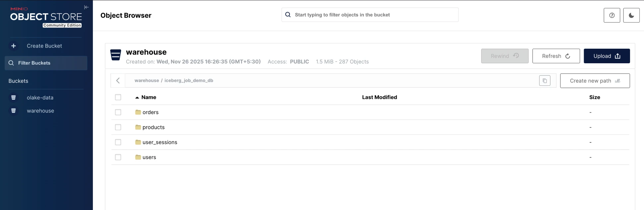Click the olake-data bucket icon

pyautogui.click(x=14, y=98)
